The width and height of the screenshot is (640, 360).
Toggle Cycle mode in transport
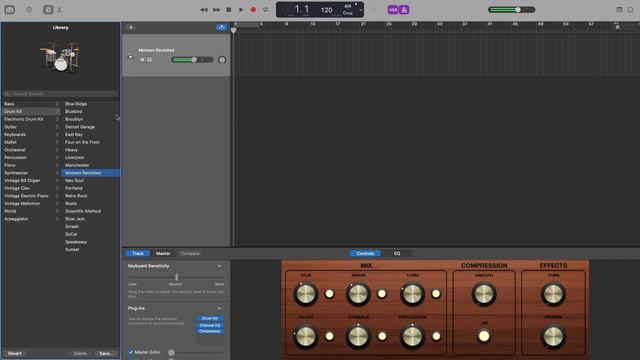coord(266,10)
